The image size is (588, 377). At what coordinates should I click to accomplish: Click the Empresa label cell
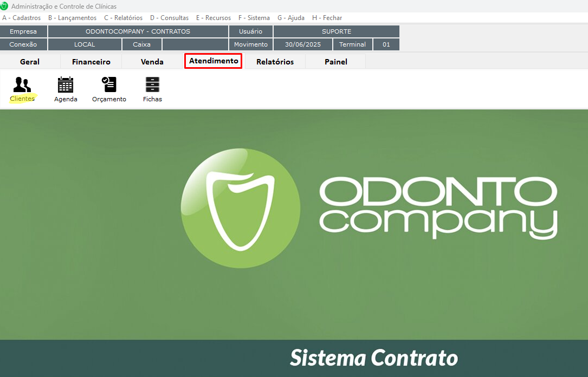tap(23, 31)
